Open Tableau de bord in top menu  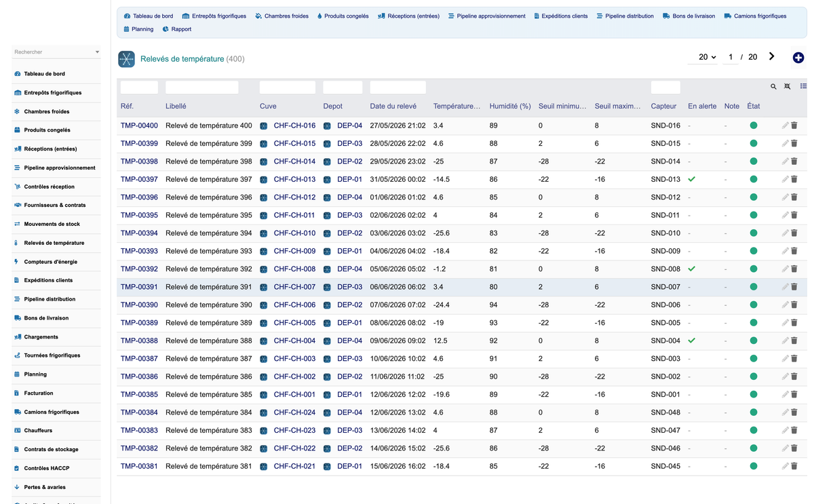click(149, 16)
